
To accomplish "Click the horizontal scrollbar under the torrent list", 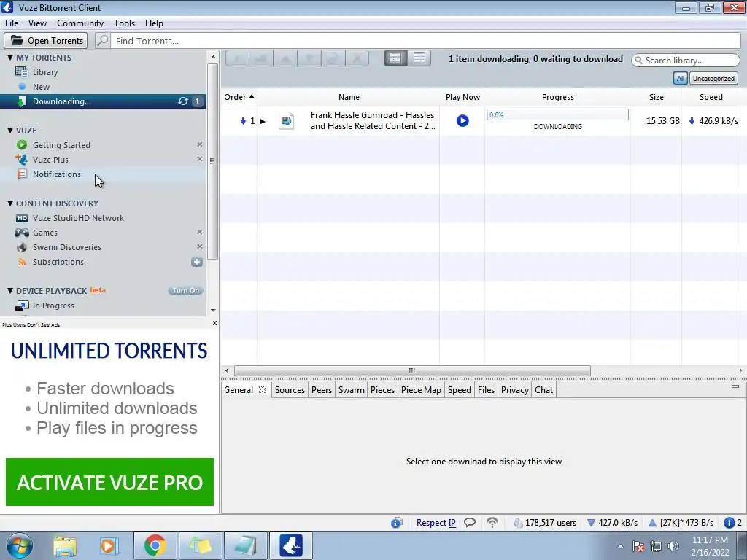I will coord(412,370).
